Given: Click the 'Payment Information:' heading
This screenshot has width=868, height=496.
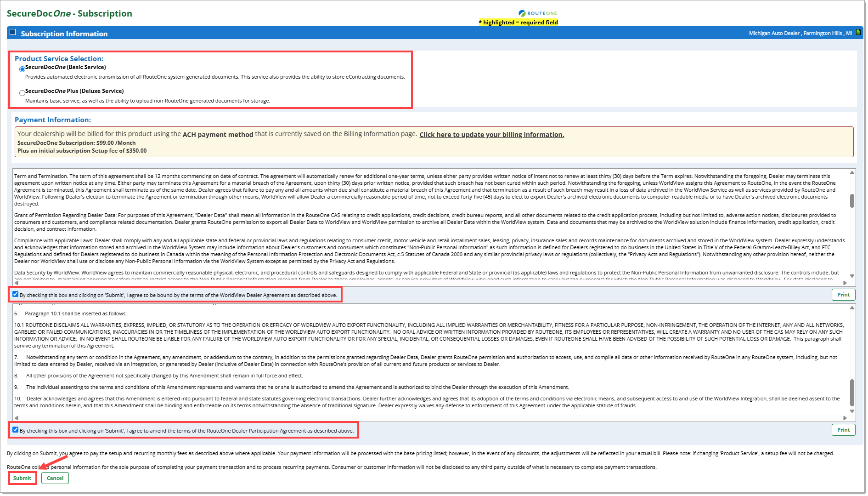Looking at the screenshot, I should (53, 120).
